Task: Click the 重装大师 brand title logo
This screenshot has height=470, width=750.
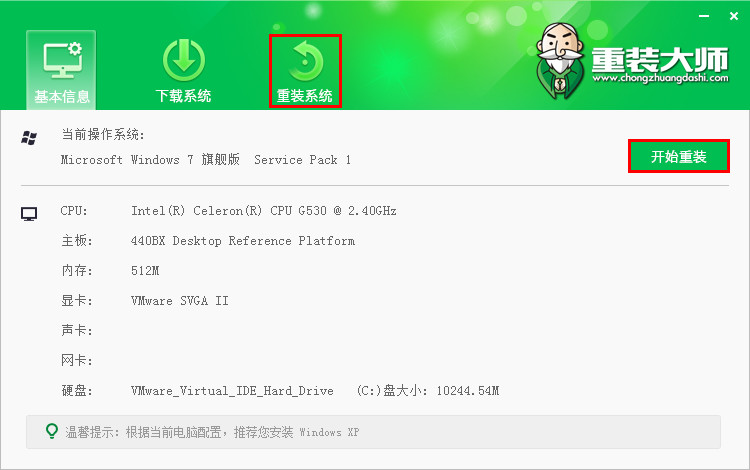Action: coord(660,59)
